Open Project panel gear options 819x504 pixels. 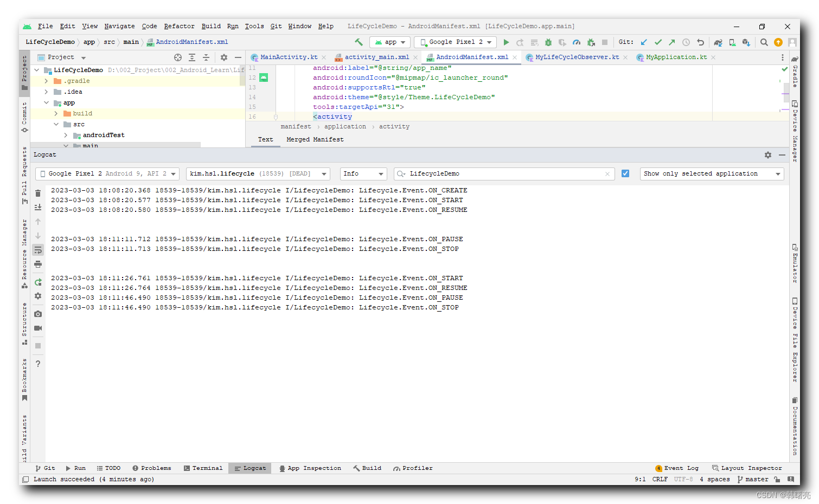click(x=224, y=57)
